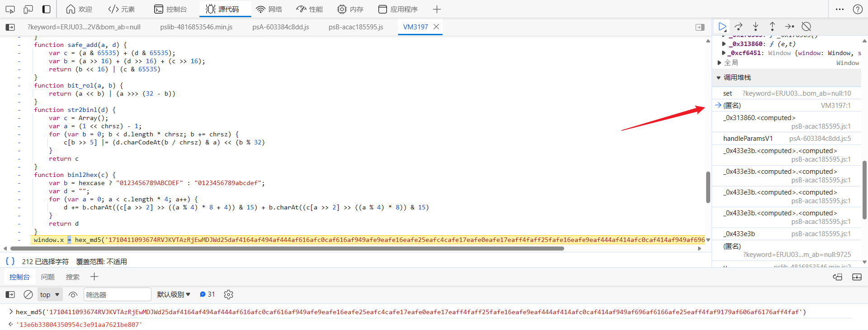Viewport: 868px width, 330px height.
Task: Click the function safe_add definition line
Action: pyautogui.click(x=80, y=45)
